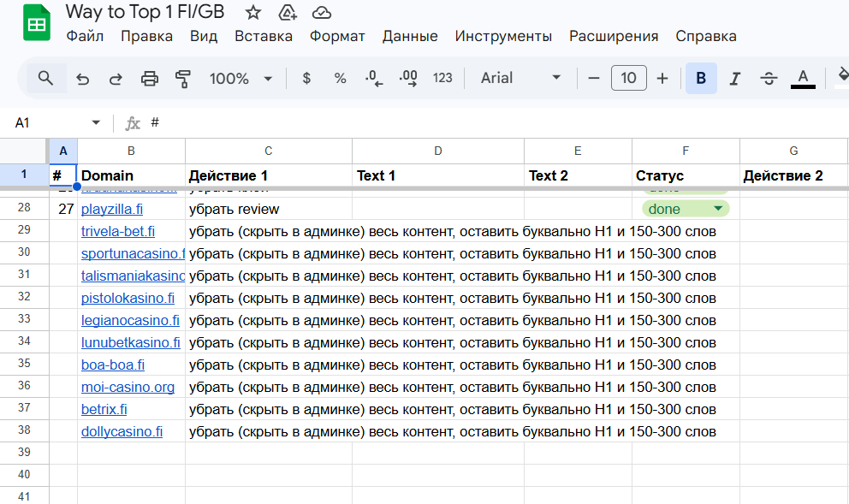
Task: Click the redo arrow icon
Action: tap(116, 79)
